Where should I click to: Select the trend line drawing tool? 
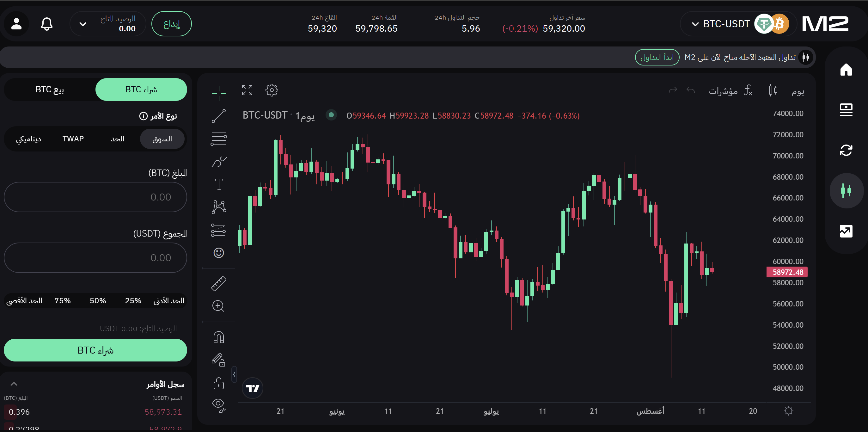pyautogui.click(x=219, y=116)
